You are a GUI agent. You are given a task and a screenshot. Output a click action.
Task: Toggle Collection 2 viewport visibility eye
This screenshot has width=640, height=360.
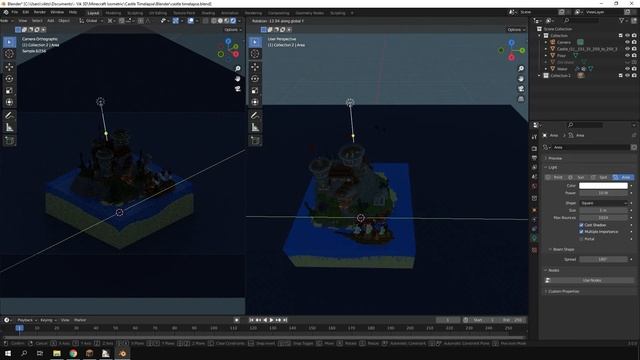coord(627,76)
